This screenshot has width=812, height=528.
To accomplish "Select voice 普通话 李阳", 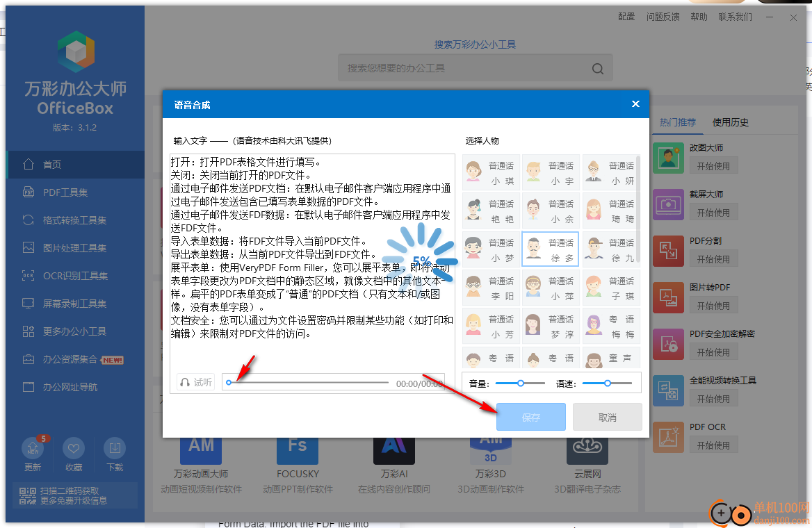I will (490, 288).
